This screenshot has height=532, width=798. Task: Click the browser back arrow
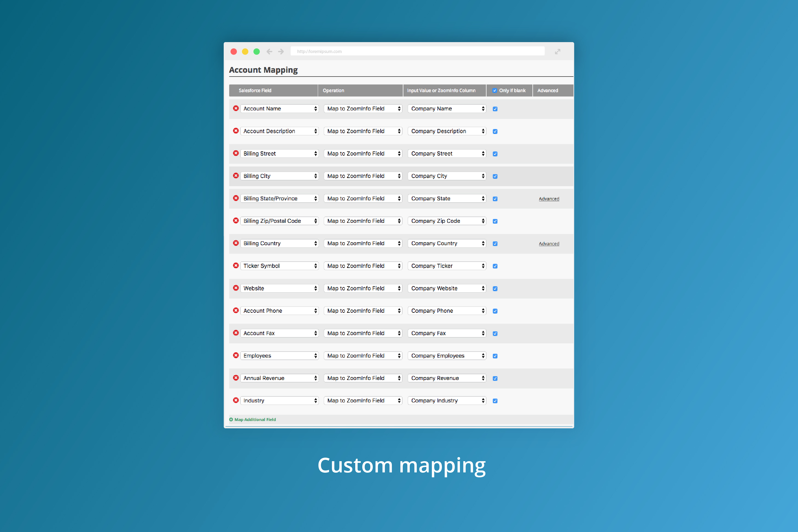(269, 51)
